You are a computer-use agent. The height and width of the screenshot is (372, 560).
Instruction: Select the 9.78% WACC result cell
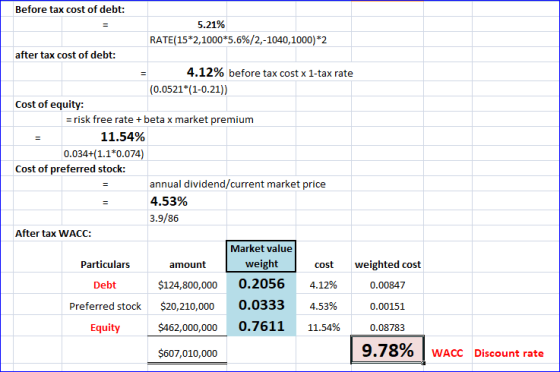pos(388,350)
